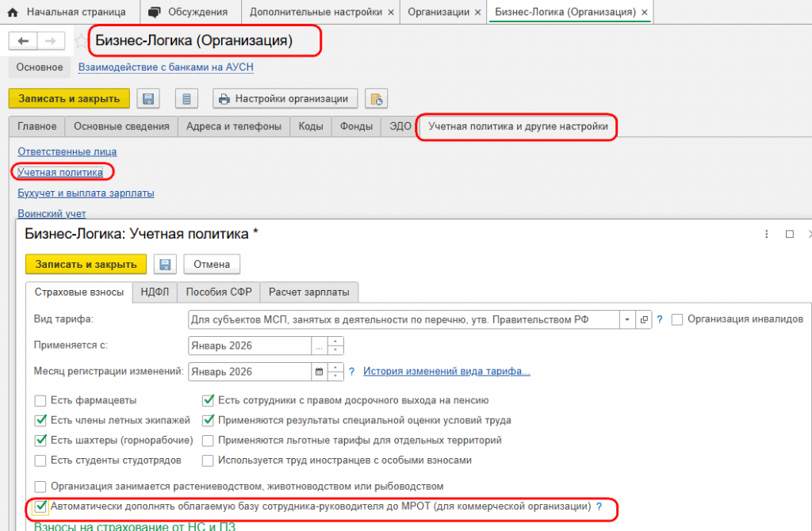Open the Расчет зарплаты tab
Screen dimensions: 812x531
coord(309,292)
